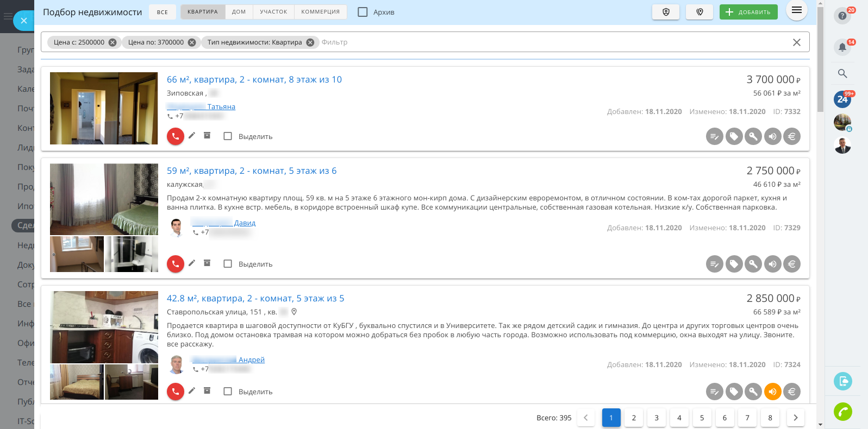
Task: Open the Bitrix24 icon with 99+ badge
Action: click(x=842, y=99)
